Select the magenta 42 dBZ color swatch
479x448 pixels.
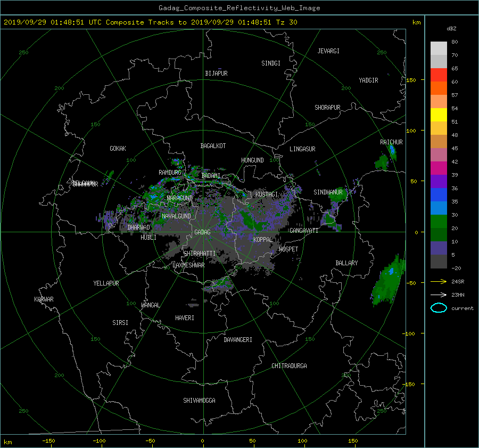[439, 168]
